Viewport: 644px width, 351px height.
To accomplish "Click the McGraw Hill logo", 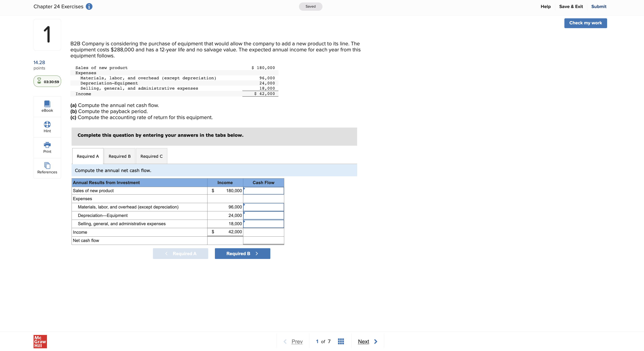I will click(40, 341).
